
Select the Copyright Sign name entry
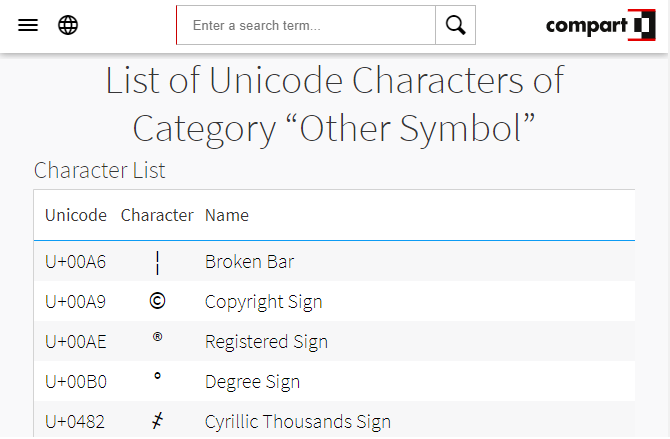pos(263,302)
